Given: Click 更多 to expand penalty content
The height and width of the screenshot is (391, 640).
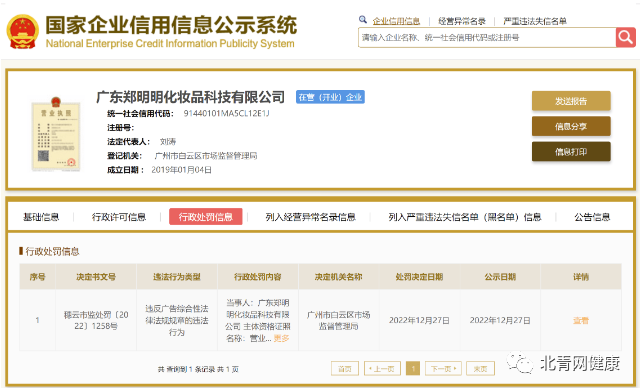Looking at the screenshot, I should point(281,338).
